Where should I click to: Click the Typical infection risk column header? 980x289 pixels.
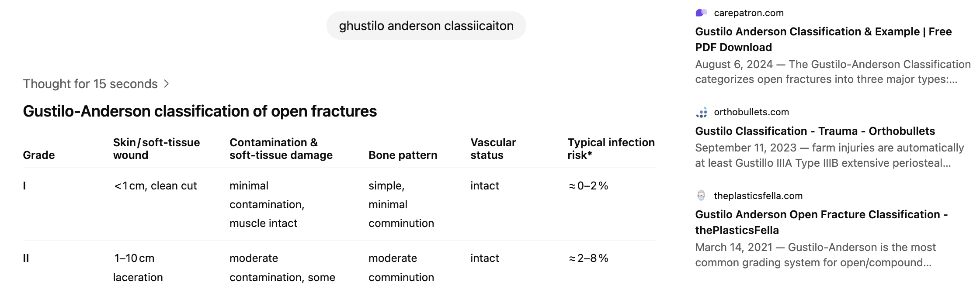[611, 149]
